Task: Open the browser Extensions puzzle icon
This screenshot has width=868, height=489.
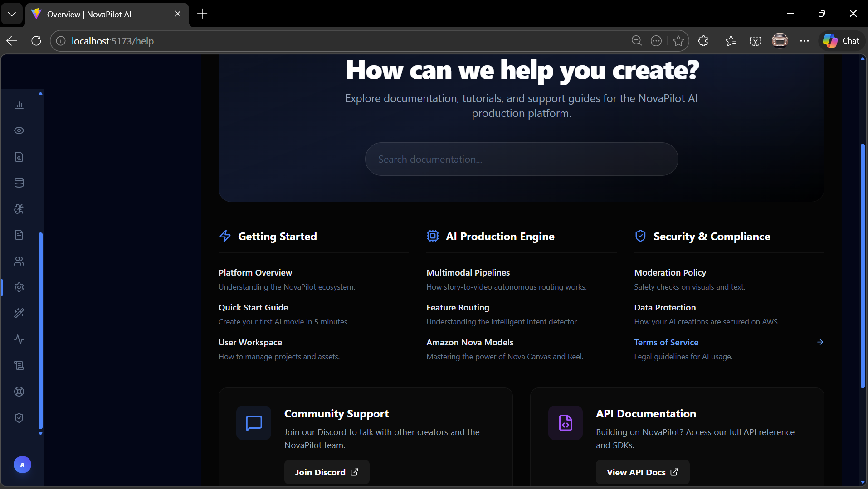Action: tap(703, 41)
